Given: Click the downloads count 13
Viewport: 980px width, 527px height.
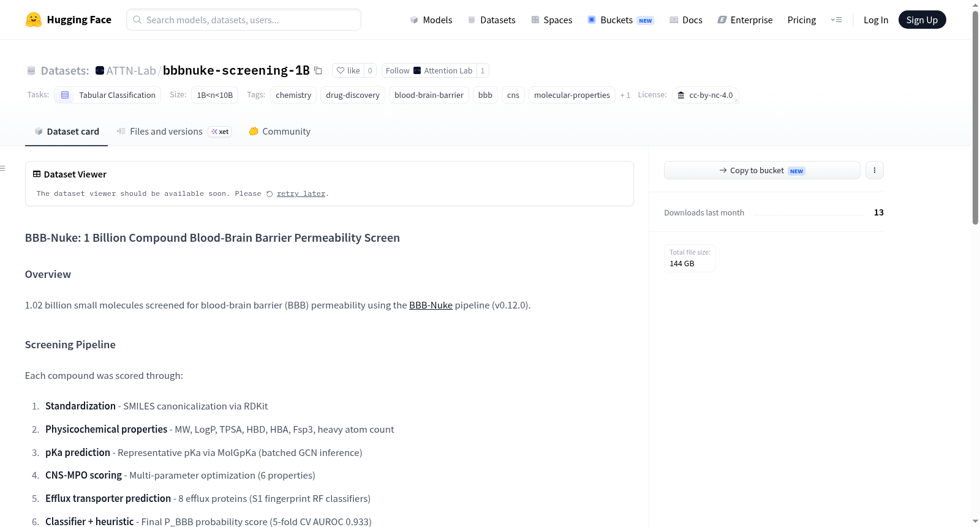Looking at the screenshot, I should (879, 212).
